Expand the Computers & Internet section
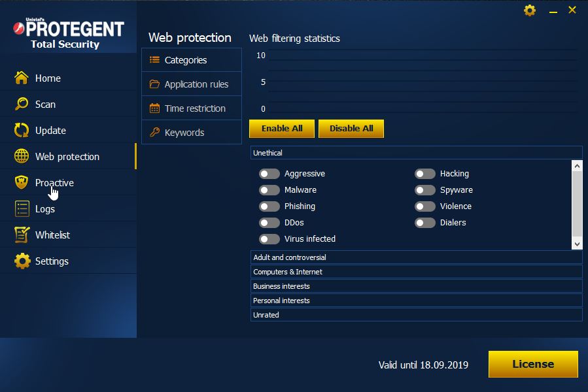The image size is (588, 392). [x=416, y=272]
